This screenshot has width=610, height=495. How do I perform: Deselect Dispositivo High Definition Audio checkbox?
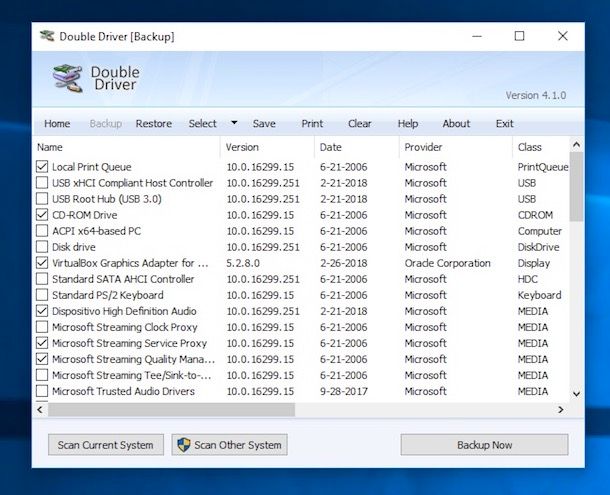[x=42, y=311]
